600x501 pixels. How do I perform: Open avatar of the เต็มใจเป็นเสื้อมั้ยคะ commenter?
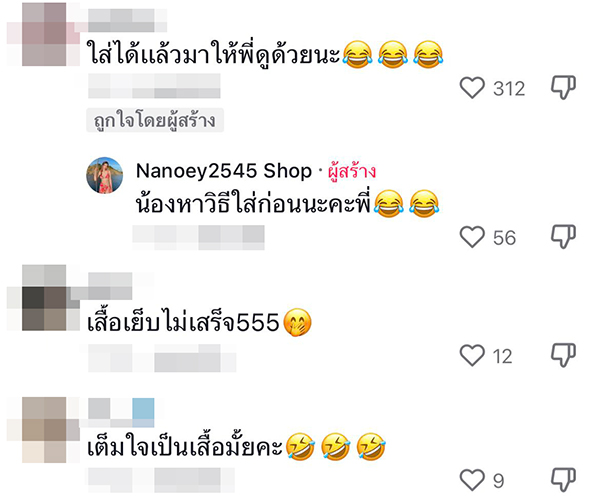[x=44, y=430]
